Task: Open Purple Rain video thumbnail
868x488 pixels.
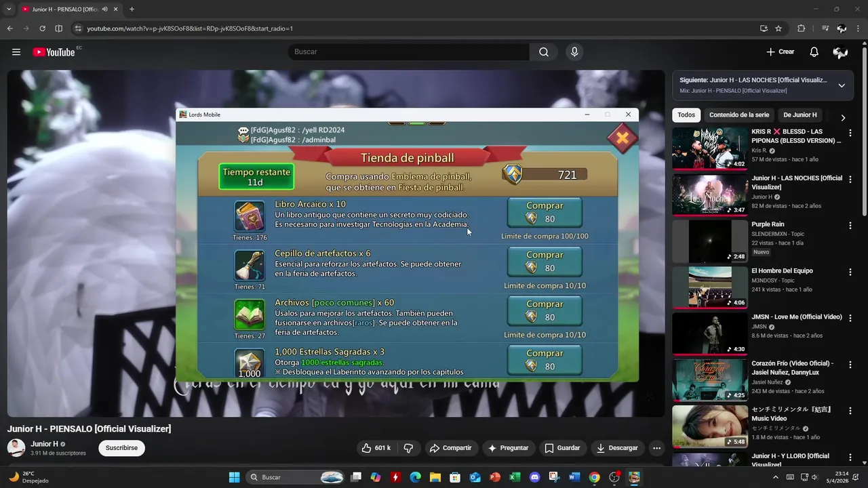Action: [710, 241]
